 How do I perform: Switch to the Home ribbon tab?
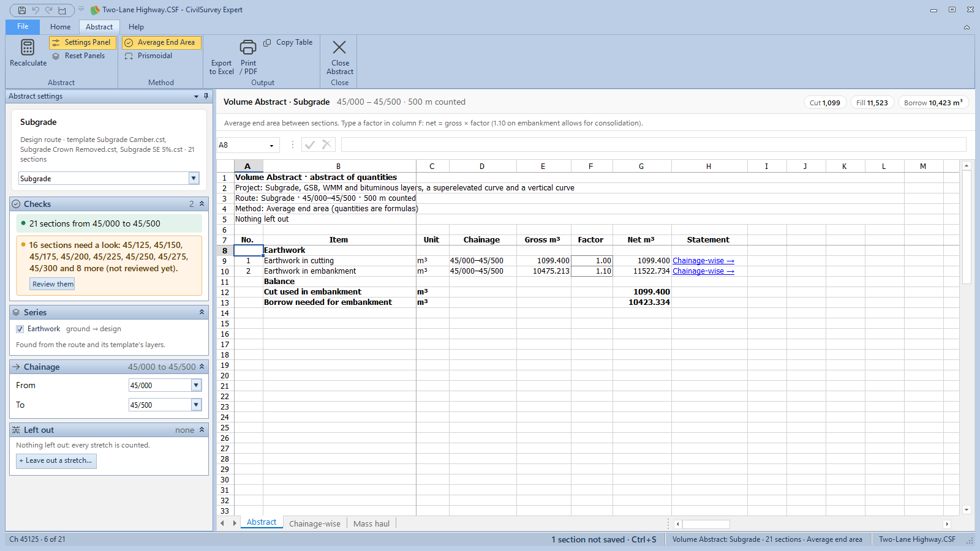pos(60,27)
